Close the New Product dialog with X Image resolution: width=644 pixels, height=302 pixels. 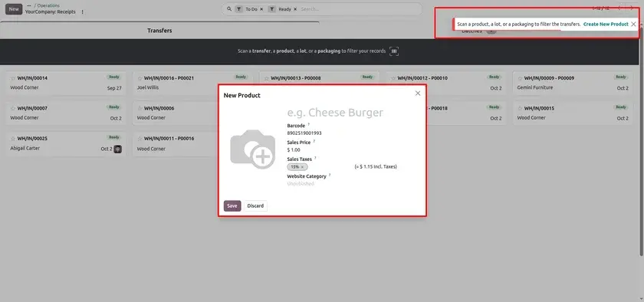pyautogui.click(x=418, y=94)
